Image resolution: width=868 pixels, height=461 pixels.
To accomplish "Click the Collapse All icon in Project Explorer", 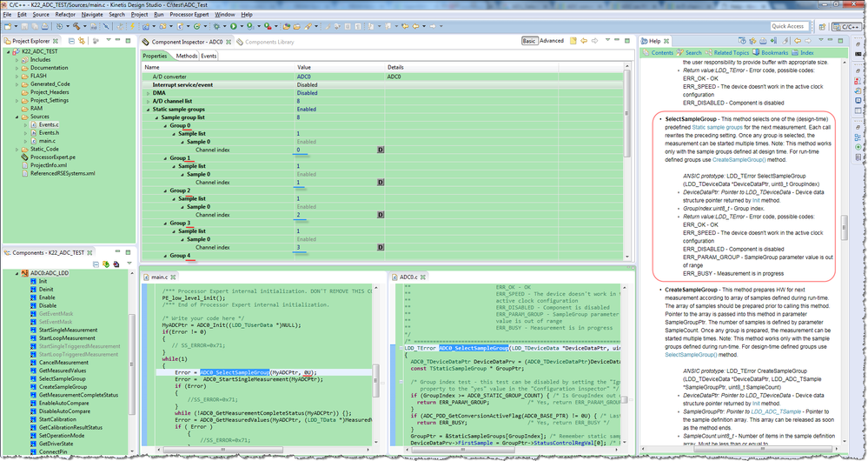I will (73, 41).
